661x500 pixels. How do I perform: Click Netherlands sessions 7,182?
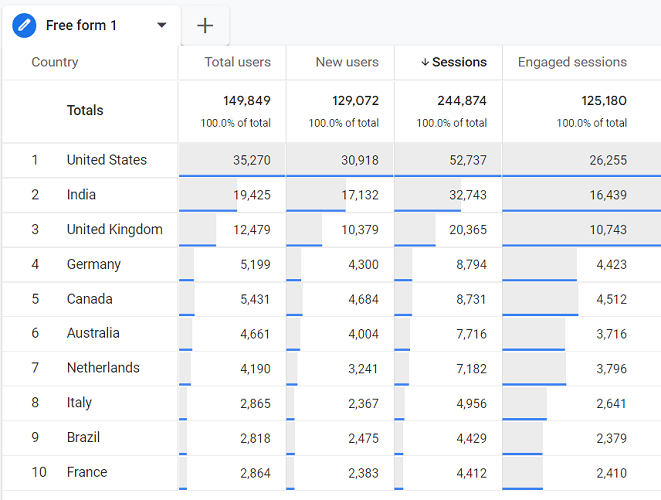tap(471, 368)
